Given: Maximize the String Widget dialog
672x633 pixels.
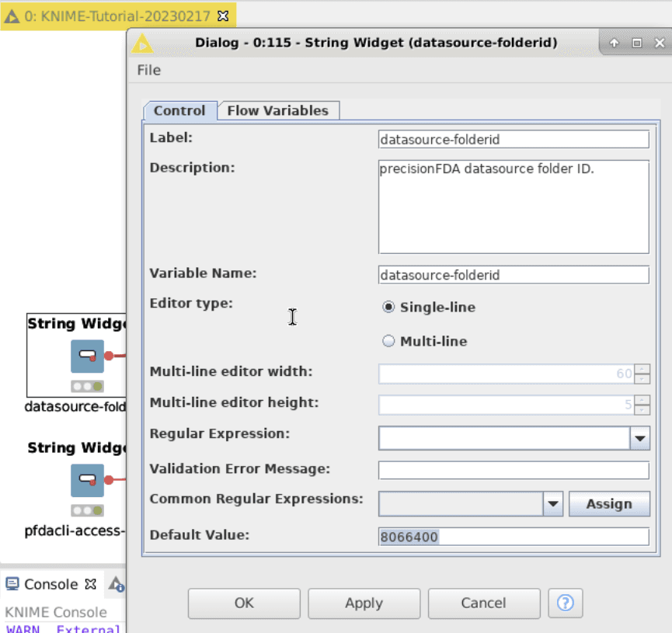Looking at the screenshot, I should click(637, 43).
